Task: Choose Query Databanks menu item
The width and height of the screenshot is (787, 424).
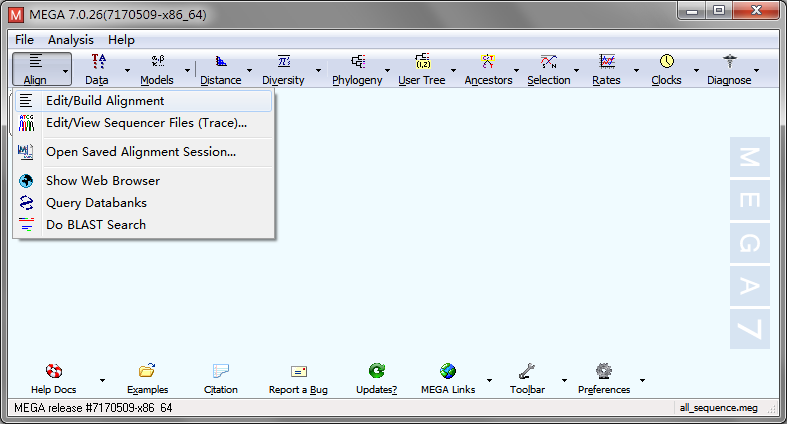Action: [144, 203]
